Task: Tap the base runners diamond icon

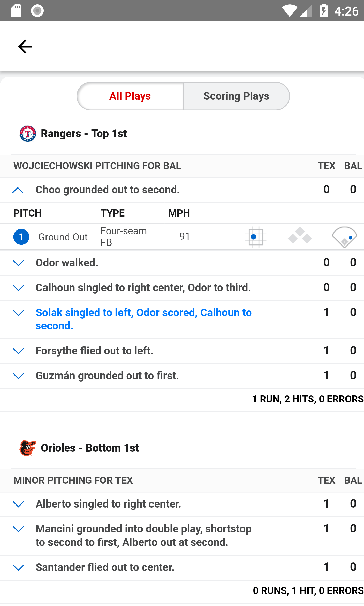Action: pos(300,236)
